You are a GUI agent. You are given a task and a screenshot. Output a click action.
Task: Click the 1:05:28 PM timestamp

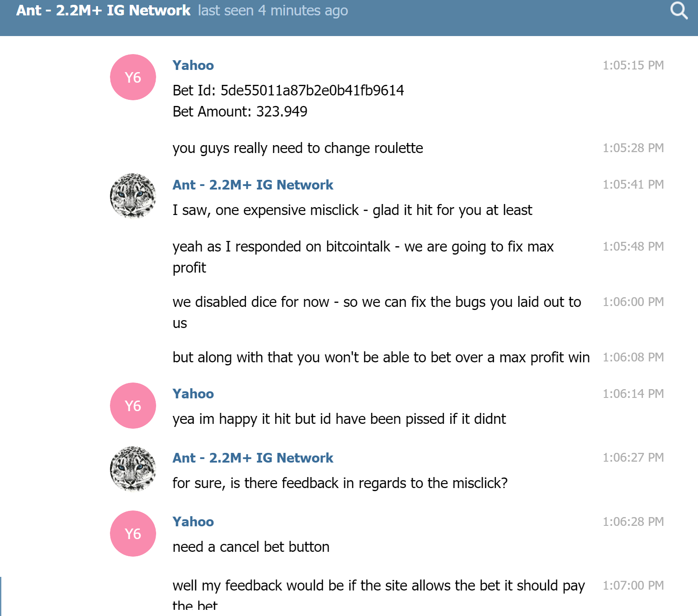pyautogui.click(x=633, y=148)
